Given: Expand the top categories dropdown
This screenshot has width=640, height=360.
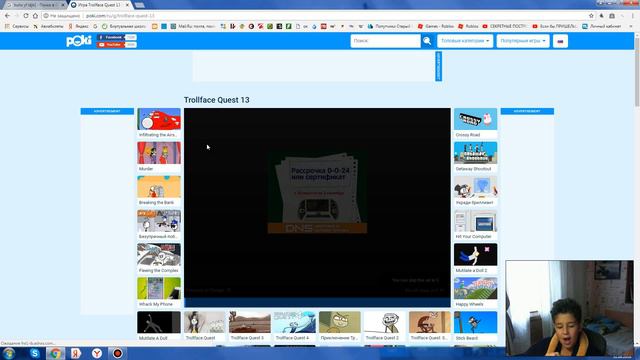Looking at the screenshot, I should click(465, 41).
